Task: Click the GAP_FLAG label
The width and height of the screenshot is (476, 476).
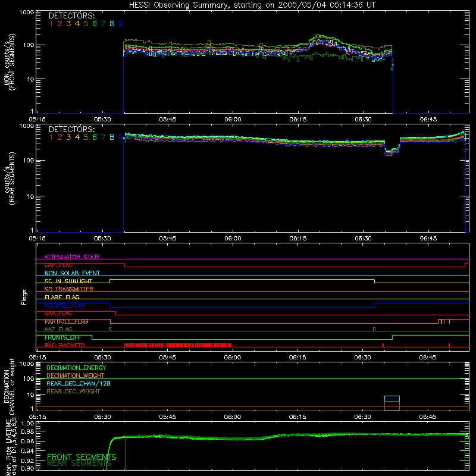Action: point(58,265)
